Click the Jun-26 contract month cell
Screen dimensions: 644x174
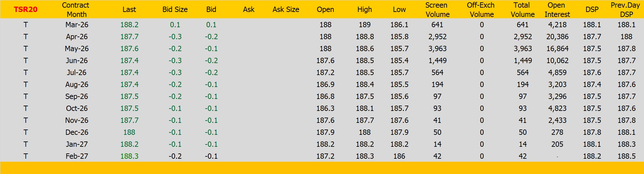tap(77, 61)
